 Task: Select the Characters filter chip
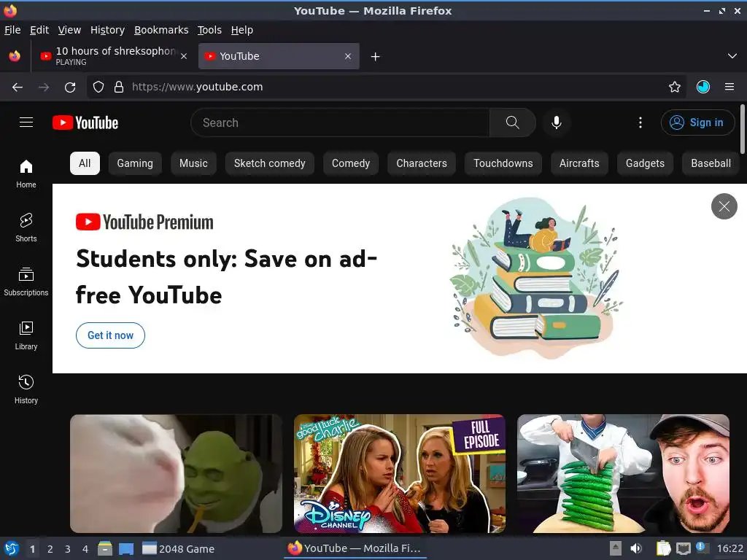(422, 163)
